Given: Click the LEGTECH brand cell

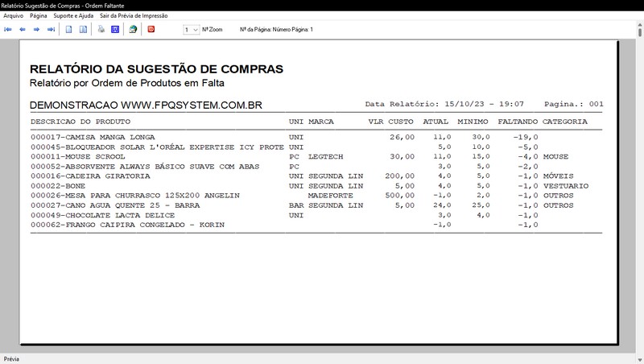Looking at the screenshot, I should click(325, 156).
